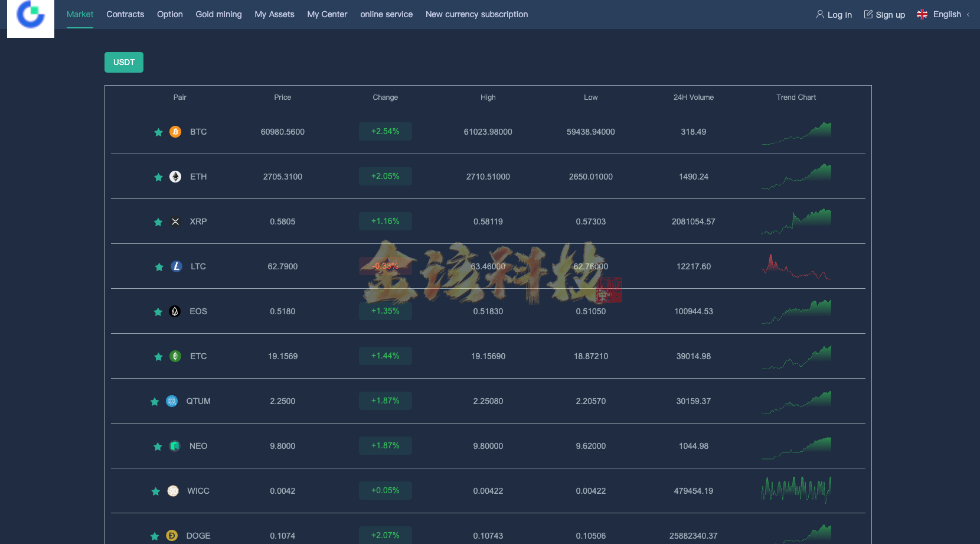Click the Bitcoin coin icon
Viewport: 980px width, 544px height.
pos(175,132)
